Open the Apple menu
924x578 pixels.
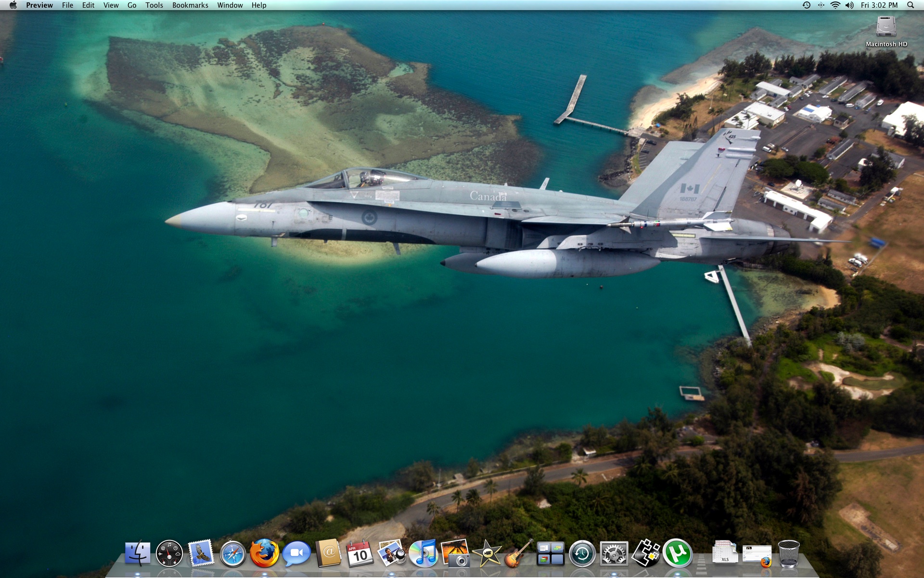[13, 5]
